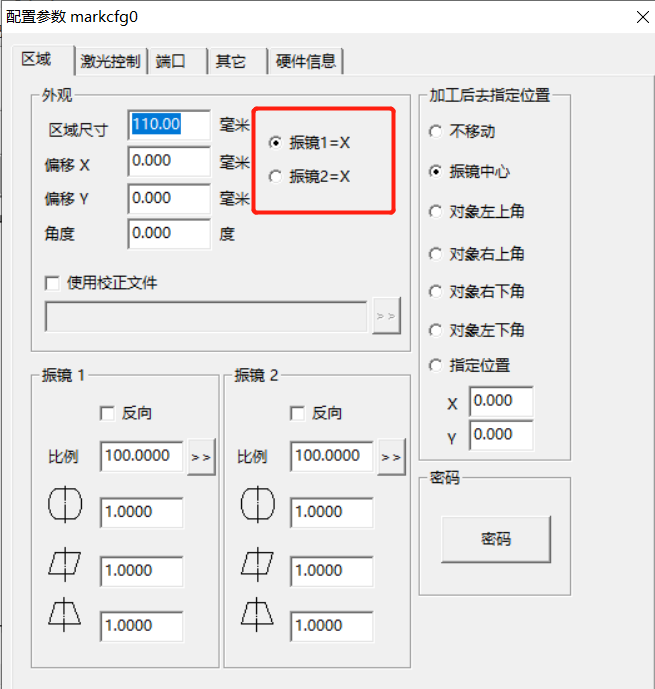
Task: Select the 对象左上角 radio option
Action: click(435, 211)
